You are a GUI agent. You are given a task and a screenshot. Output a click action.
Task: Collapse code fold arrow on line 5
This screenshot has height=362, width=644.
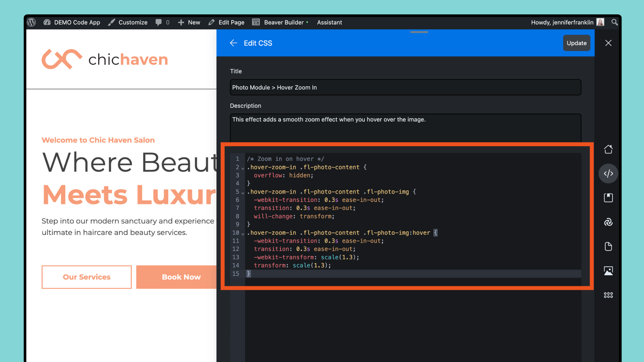coord(243,193)
